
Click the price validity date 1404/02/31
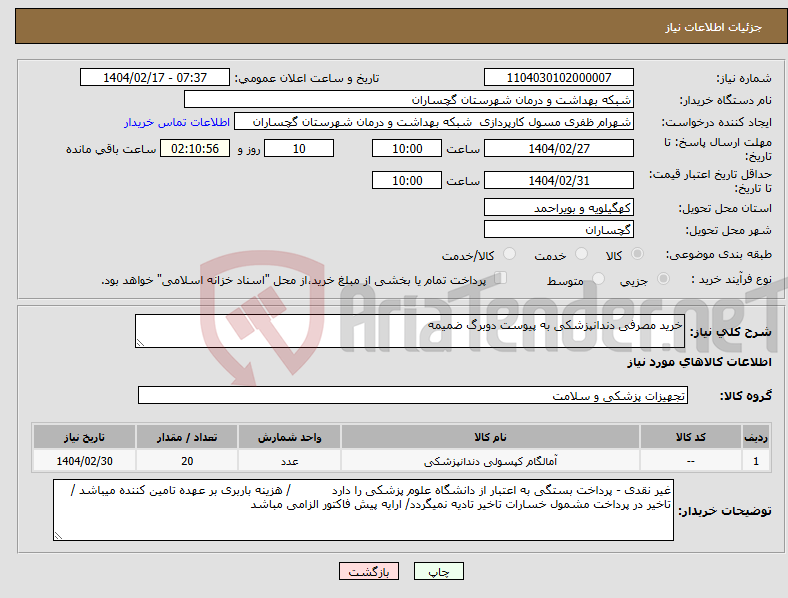click(x=559, y=180)
